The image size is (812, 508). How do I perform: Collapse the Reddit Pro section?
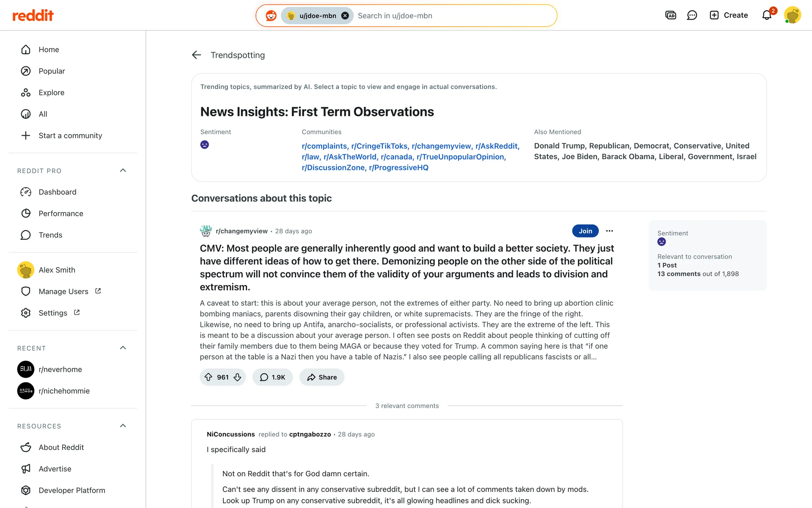123,171
